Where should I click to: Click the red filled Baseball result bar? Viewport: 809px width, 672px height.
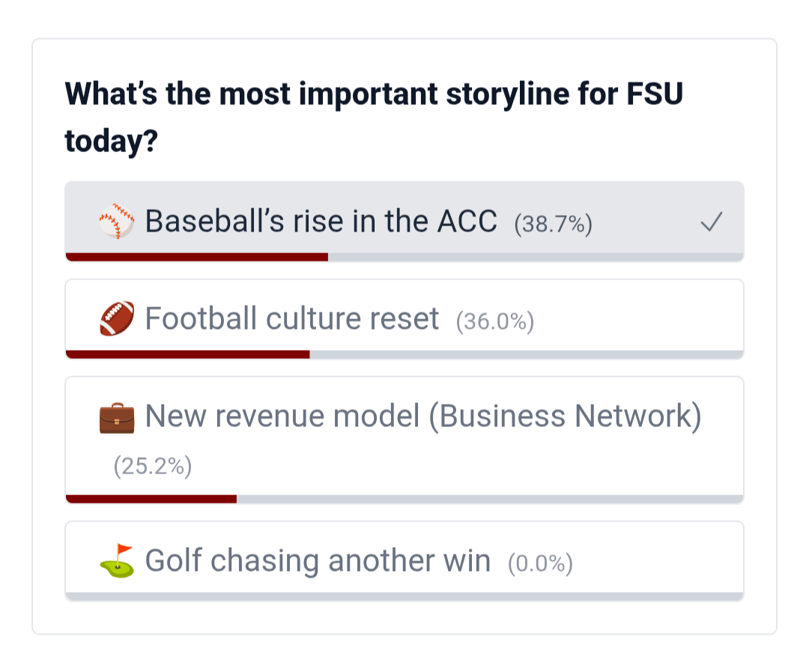tap(197, 257)
